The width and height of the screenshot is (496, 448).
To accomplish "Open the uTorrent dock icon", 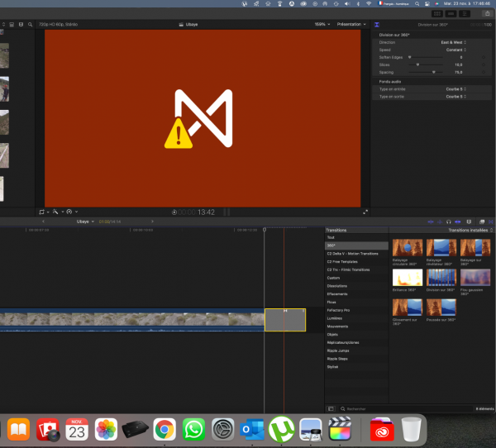I will click(282, 428).
